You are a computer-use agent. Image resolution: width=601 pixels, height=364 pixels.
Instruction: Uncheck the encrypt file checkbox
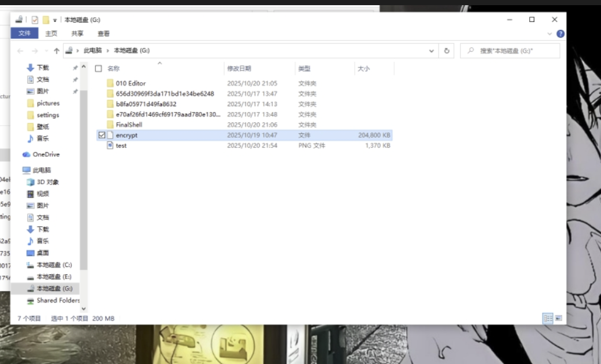[103, 135]
